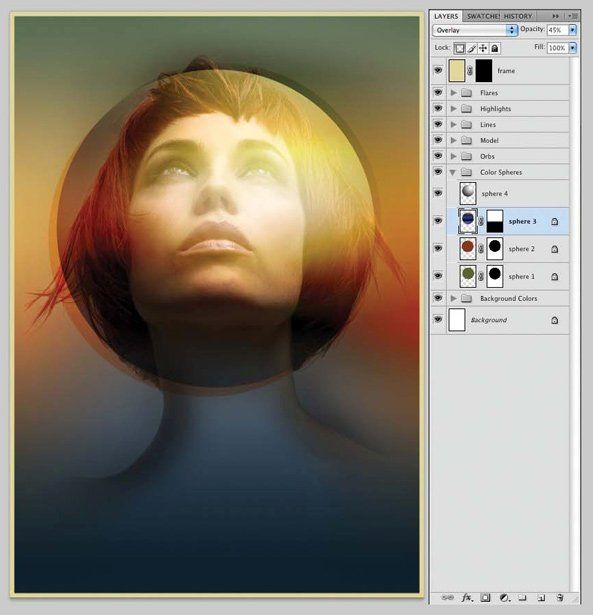This screenshot has width=593, height=615.
Task: Click the Model group folder icon
Action: (466, 140)
